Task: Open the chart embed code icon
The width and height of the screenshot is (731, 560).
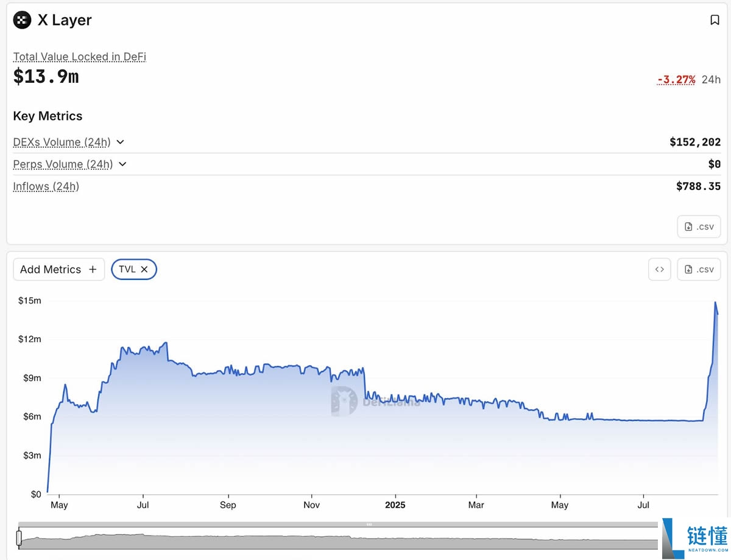Action: [x=659, y=269]
